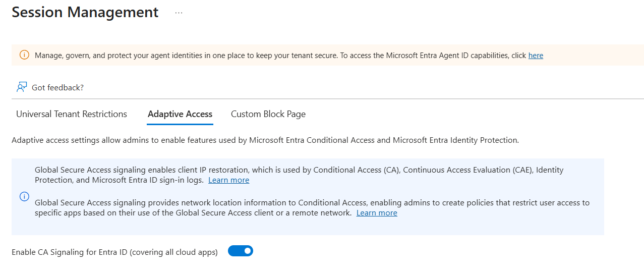Image resolution: width=644 pixels, height=274 pixels.
Task: Click blank area right of Custom Block Page tab
Action: pos(454,114)
